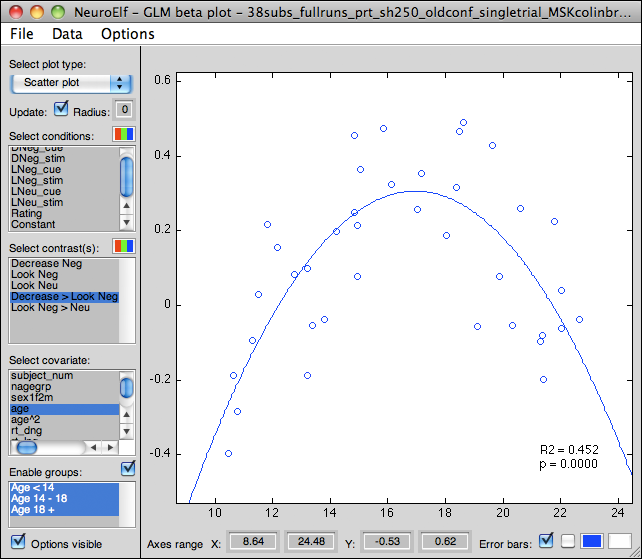
Task: Toggle the Update checkbox
Action: (x=60, y=110)
